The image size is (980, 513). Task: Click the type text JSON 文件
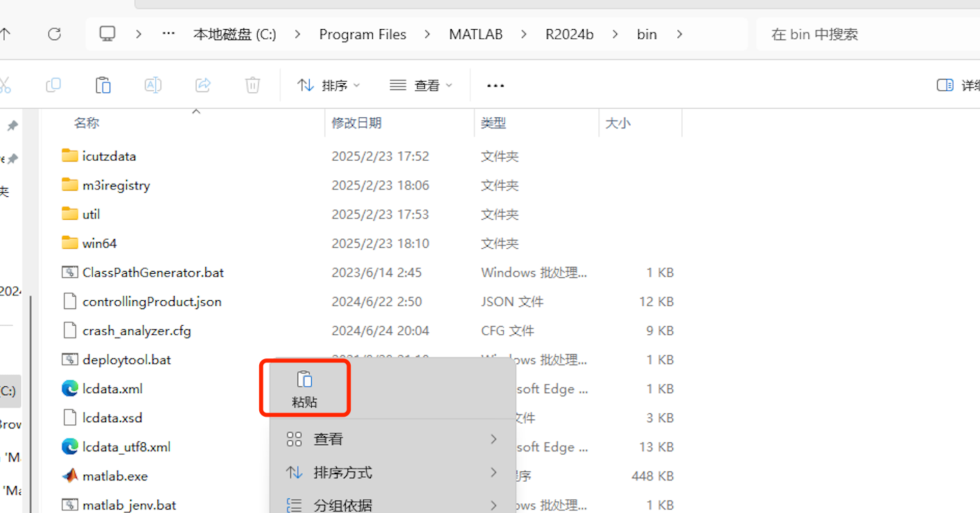512,302
